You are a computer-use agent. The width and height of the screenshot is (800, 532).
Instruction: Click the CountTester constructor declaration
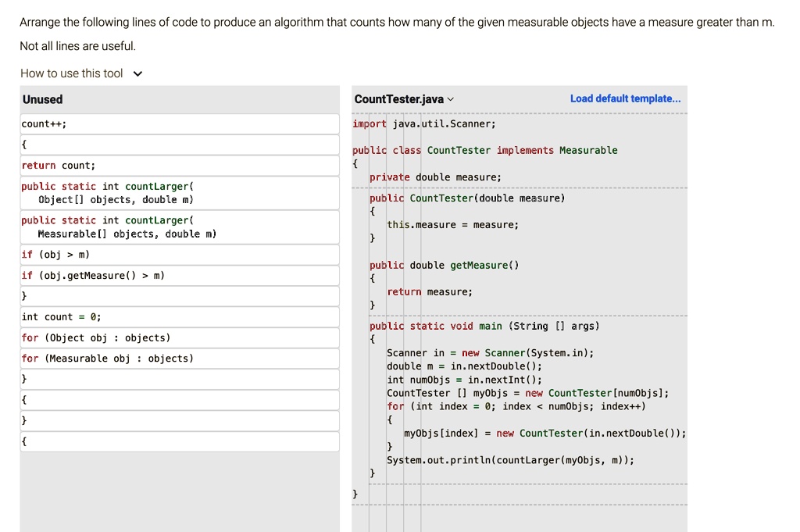pyautogui.click(x=469, y=198)
